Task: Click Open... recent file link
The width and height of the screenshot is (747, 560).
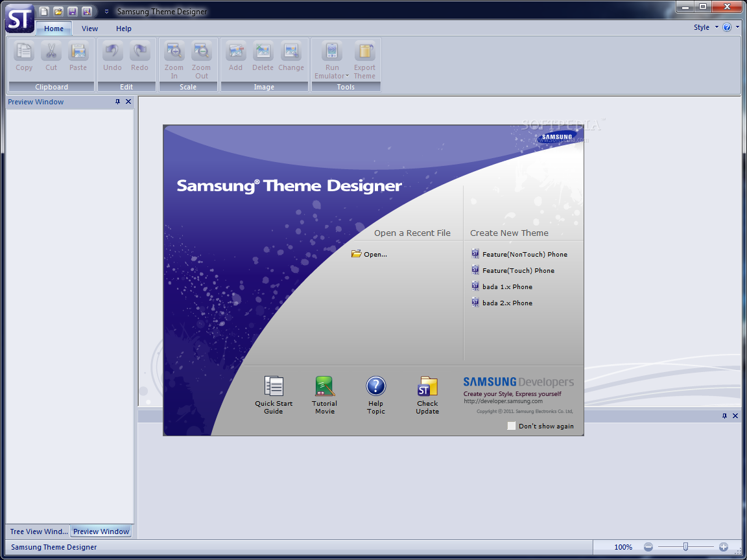Action: (369, 254)
